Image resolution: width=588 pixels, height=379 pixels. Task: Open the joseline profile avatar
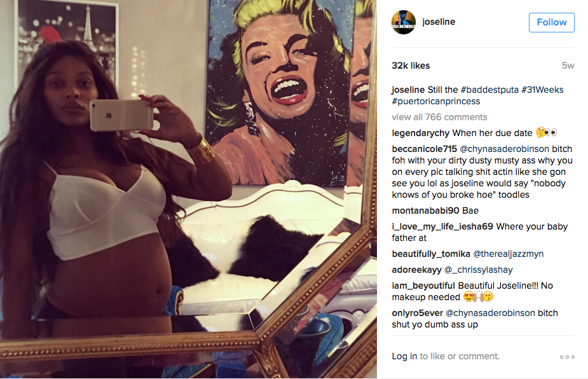tap(404, 22)
